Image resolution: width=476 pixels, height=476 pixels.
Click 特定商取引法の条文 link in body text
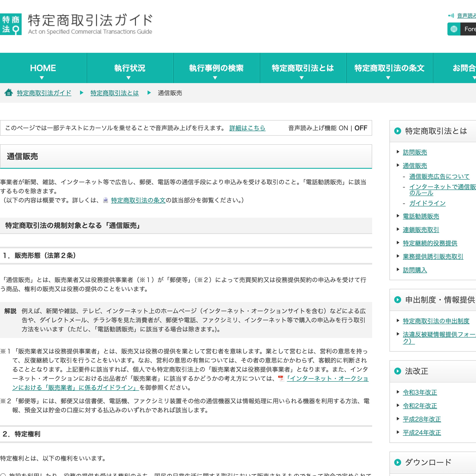138,200
